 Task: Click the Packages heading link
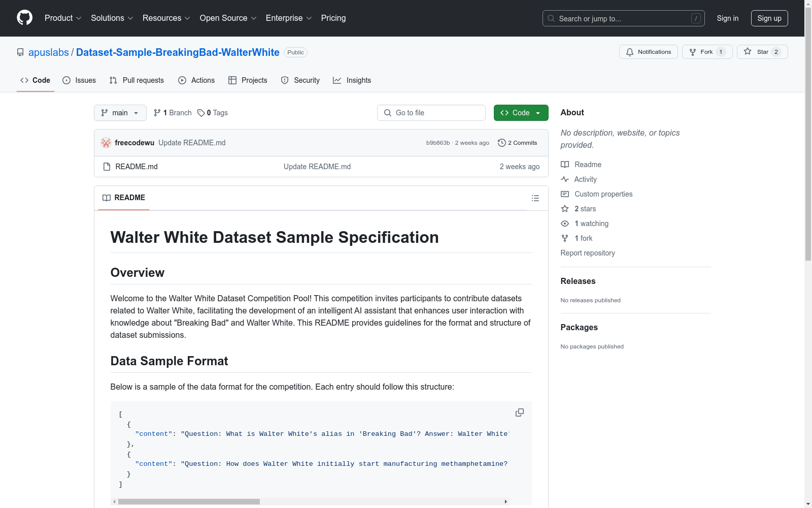(x=579, y=327)
